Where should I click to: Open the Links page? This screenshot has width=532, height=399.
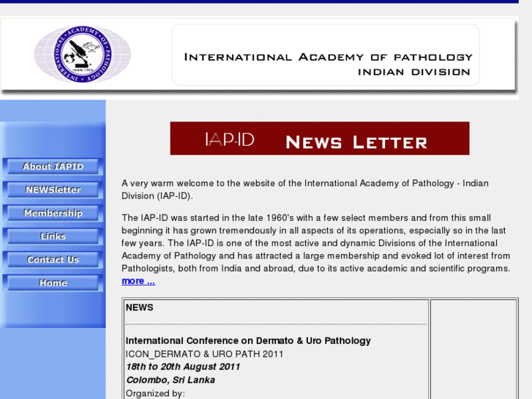(x=53, y=236)
